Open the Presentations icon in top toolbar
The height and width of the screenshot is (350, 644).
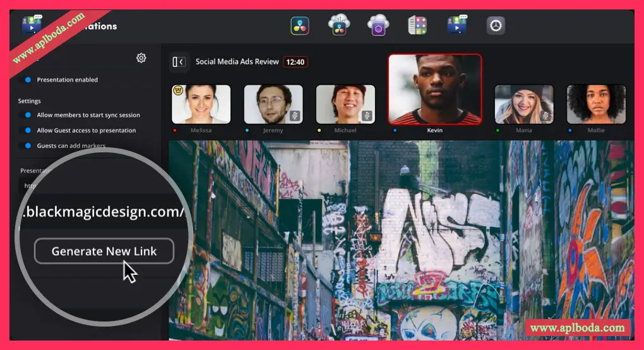(456, 25)
